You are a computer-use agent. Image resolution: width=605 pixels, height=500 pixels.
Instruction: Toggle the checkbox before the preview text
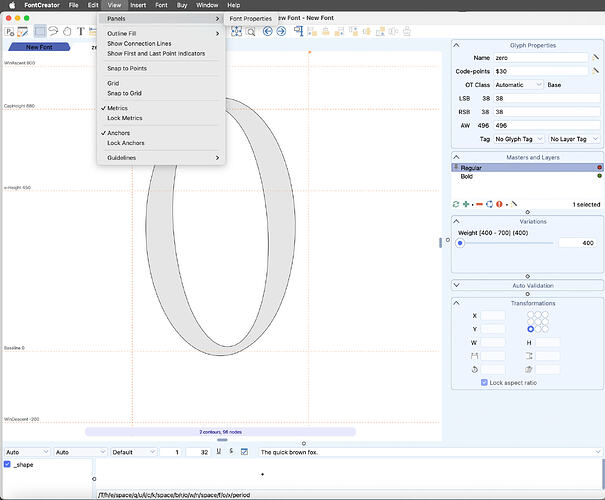tap(245, 452)
